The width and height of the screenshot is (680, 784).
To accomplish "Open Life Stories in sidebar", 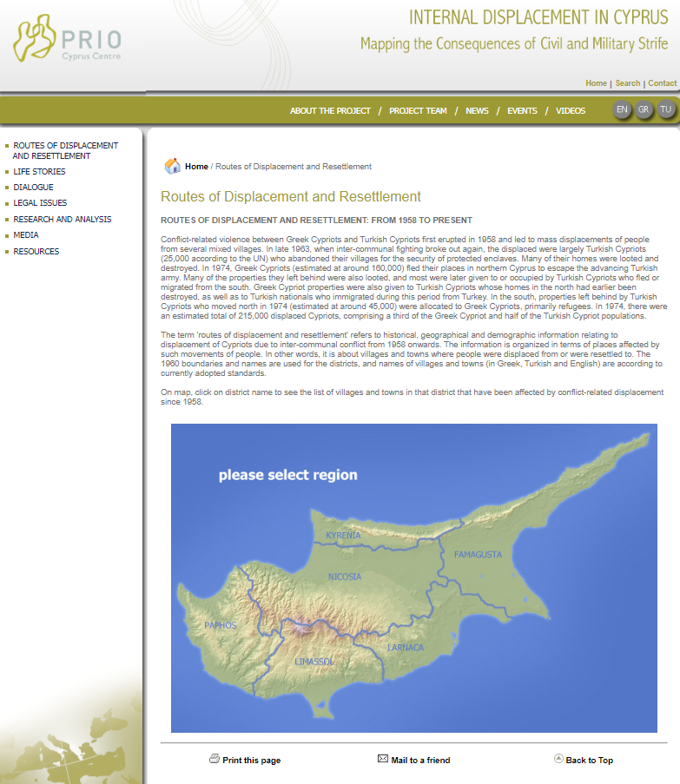I will point(39,172).
